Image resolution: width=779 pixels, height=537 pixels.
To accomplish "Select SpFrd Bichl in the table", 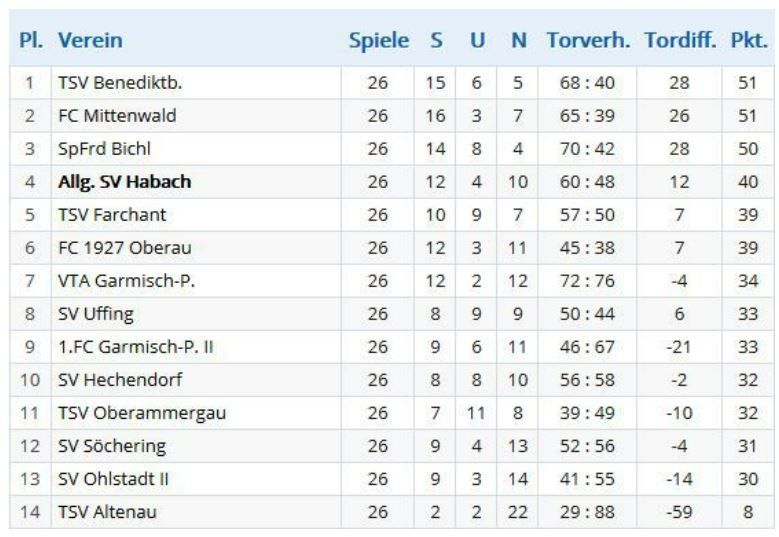I will coord(104,149).
